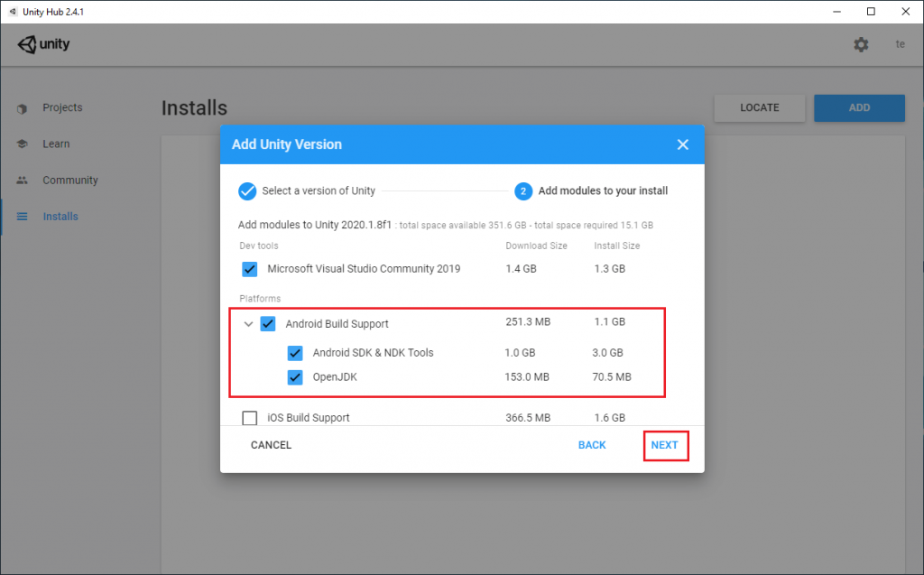Open the Community section
The width and height of the screenshot is (924, 575).
point(70,181)
